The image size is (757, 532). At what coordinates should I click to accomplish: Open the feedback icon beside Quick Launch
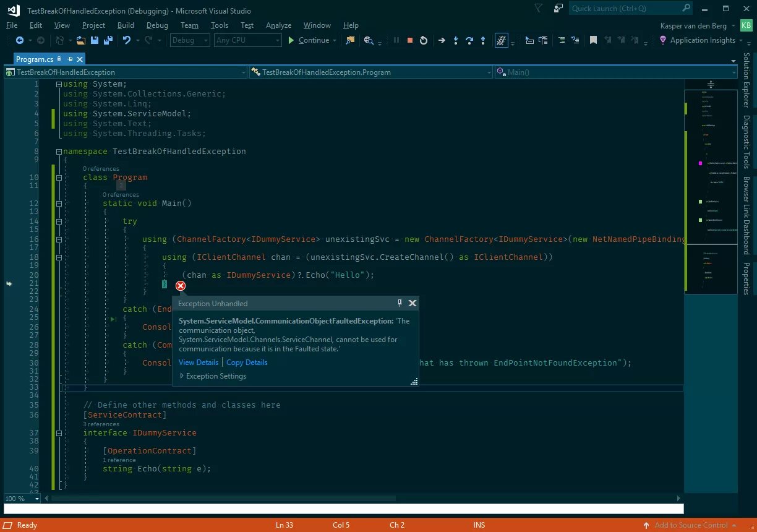558,9
